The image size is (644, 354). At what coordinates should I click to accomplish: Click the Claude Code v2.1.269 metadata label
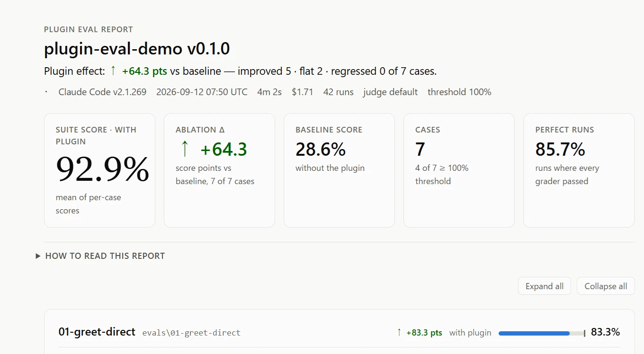(102, 92)
